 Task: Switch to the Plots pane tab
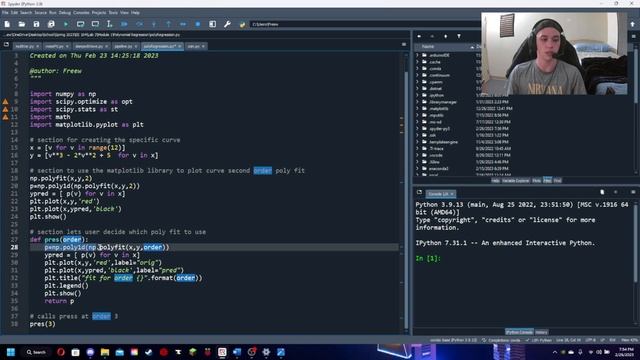tap(536, 180)
